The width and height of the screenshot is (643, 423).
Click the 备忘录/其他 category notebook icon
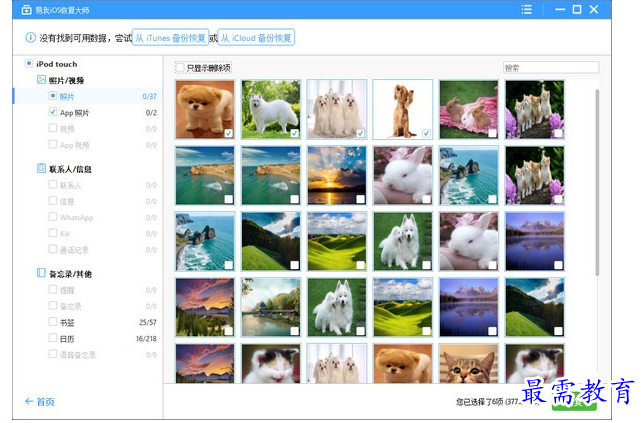(41, 273)
